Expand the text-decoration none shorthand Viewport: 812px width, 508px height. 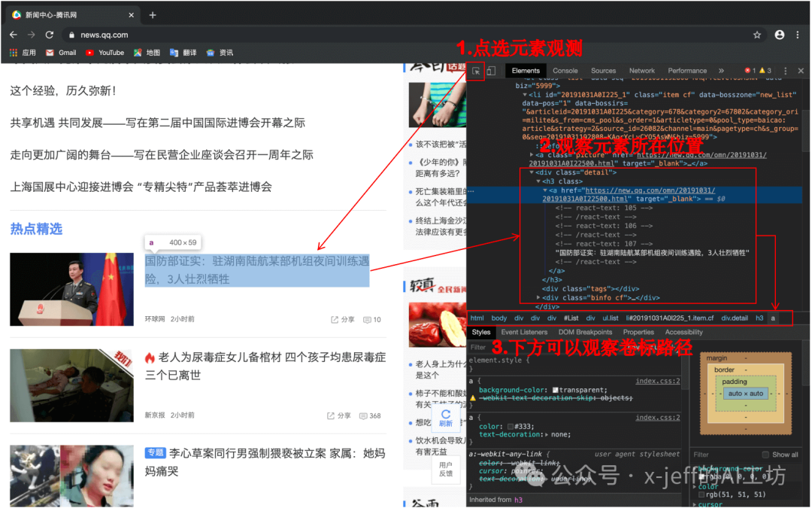pyautogui.click(x=547, y=435)
